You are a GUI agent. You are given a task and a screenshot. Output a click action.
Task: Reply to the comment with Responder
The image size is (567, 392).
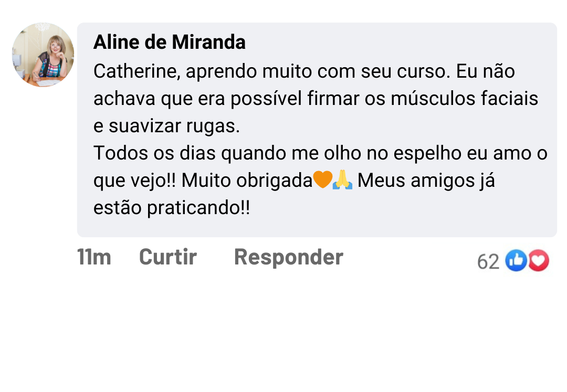coord(288,257)
